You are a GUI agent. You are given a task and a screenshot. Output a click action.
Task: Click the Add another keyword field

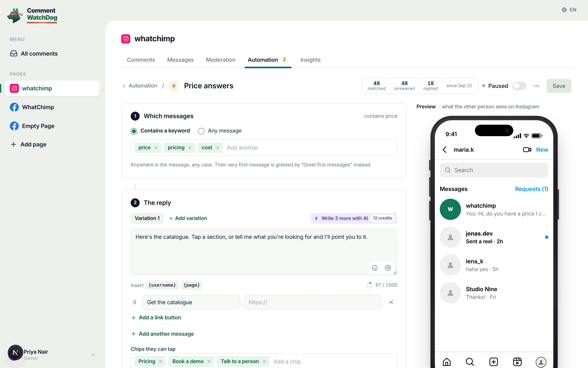[x=310, y=148]
